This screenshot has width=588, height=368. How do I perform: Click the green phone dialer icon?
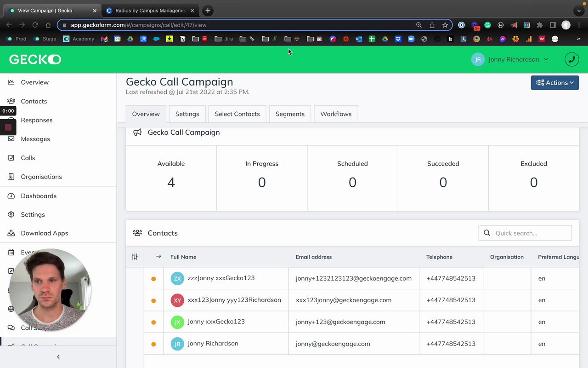click(x=571, y=59)
